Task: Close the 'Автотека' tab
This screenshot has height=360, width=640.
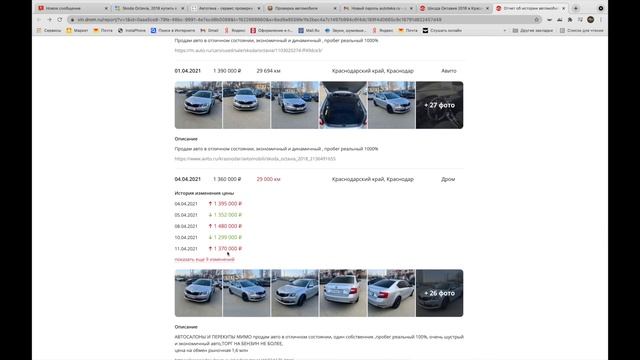Action: [x=259, y=8]
